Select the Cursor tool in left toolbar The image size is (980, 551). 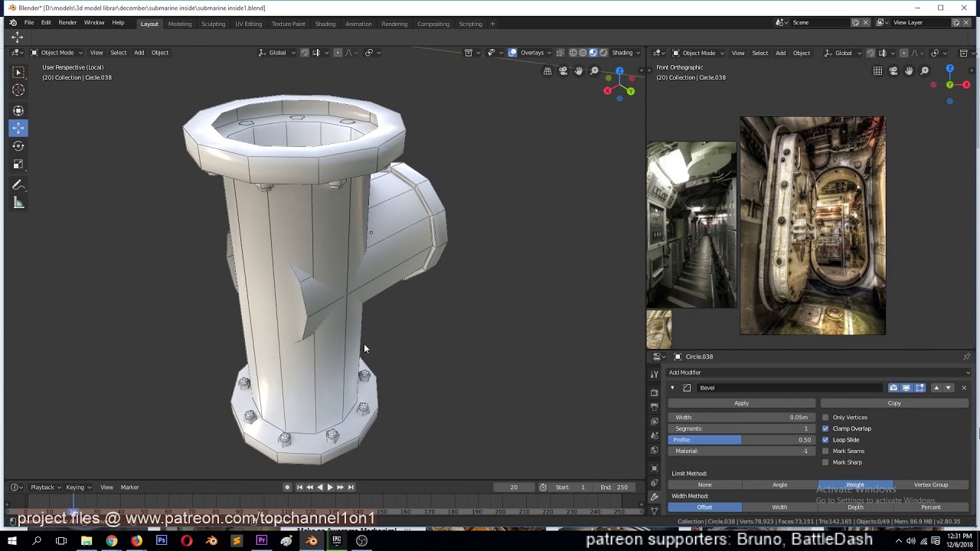point(18,90)
